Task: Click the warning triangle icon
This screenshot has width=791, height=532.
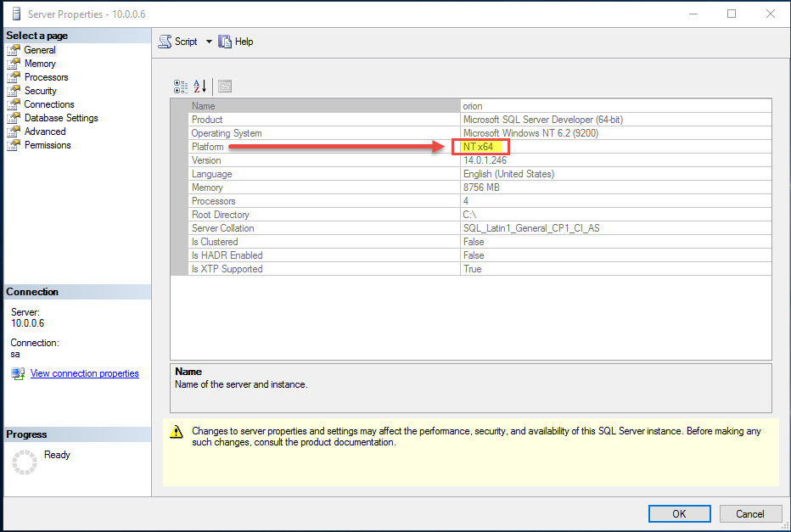Action: coord(176,432)
